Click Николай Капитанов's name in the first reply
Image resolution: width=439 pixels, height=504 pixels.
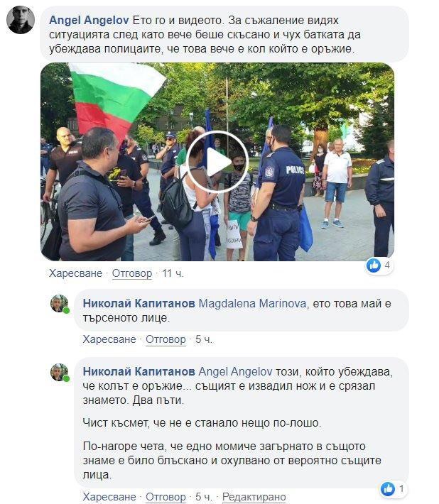(x=139, y=303)
